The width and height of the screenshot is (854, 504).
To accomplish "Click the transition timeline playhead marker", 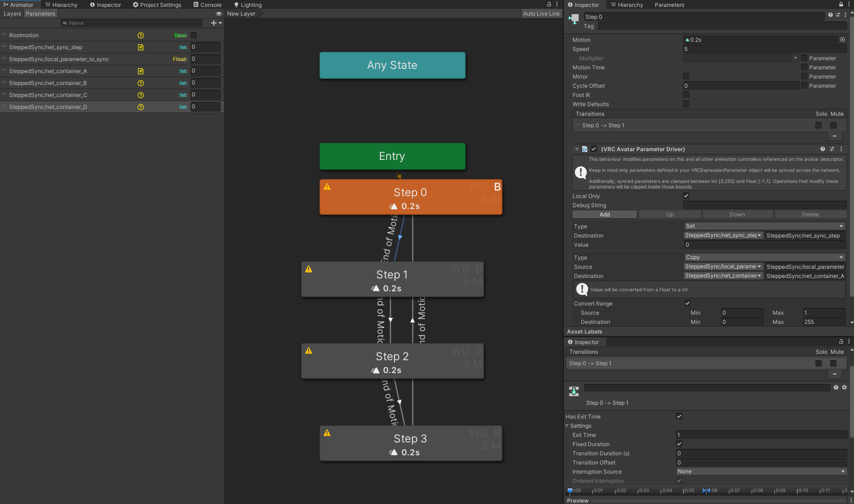I will [x=570, y=491].
